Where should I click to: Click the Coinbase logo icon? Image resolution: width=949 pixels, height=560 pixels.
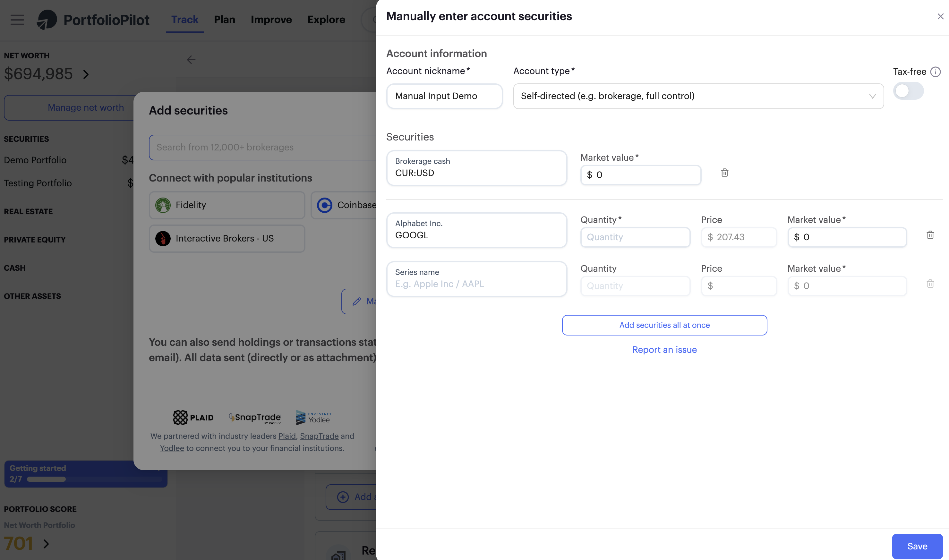pyautogui.click(x=325, y=205)
